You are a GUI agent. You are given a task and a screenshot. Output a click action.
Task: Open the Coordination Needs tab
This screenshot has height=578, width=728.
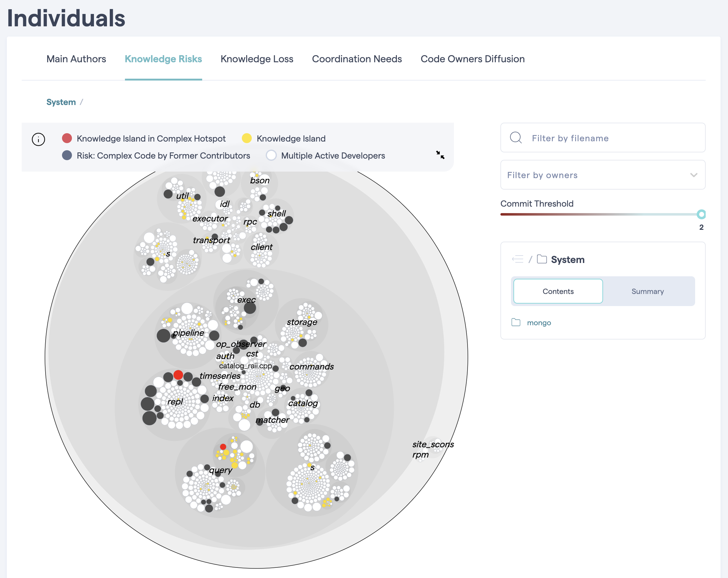[x=357, y=59]
